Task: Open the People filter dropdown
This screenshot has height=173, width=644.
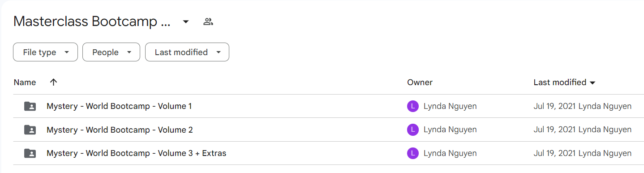Action: tap(111, 52)
